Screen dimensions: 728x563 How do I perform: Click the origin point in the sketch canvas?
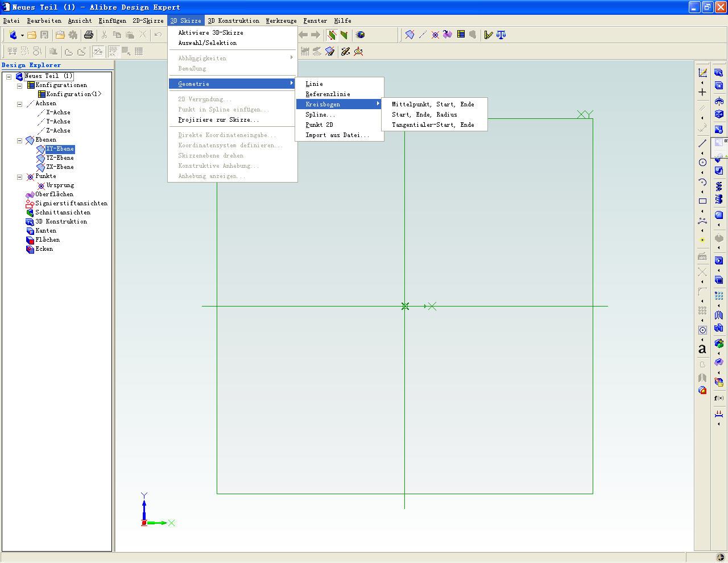point(405,306)
